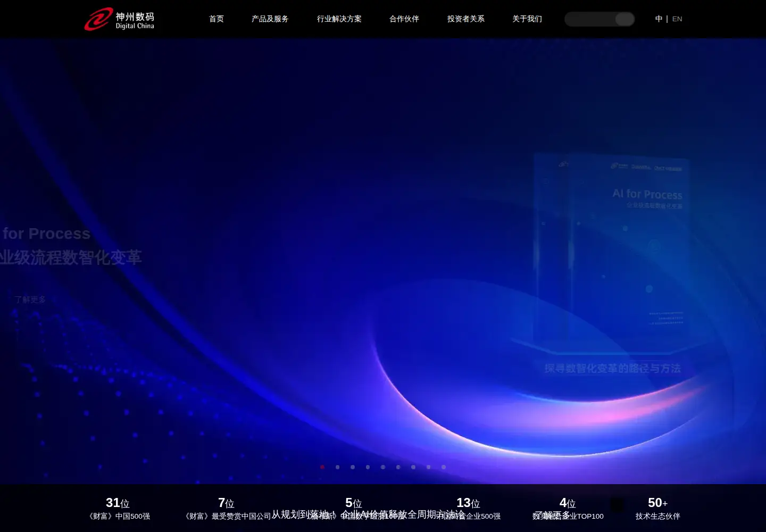This screenshot has height=532, width=766.
Task: Click the 4位 statistic
Action: pos(568,503)
